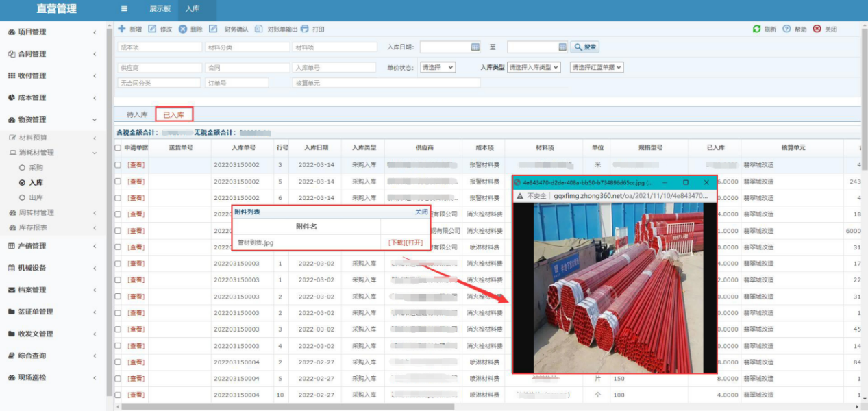Click the 入库单号 column header
Image resolution: width=868 pixels, height=411 pixels.
click(x=243, y=147)
